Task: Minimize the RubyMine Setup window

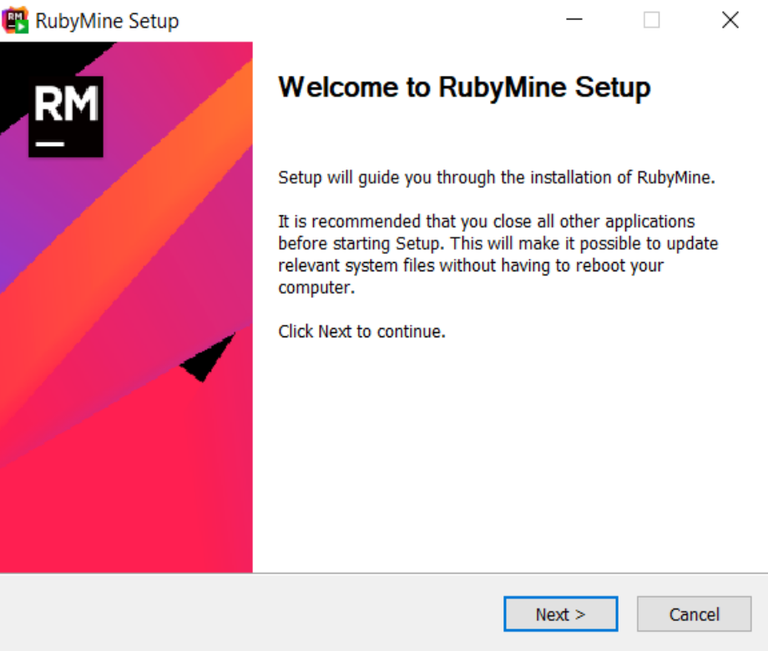Action: pos(574,20)
